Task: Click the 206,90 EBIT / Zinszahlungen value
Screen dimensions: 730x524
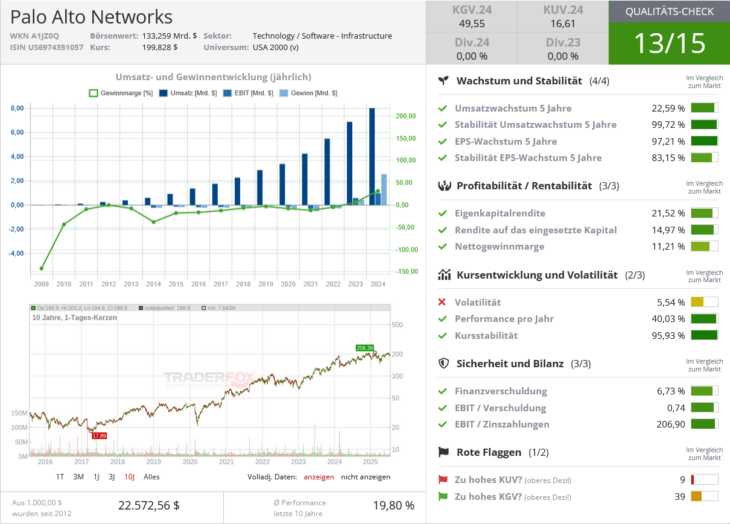Action: (x=671, y=424)
